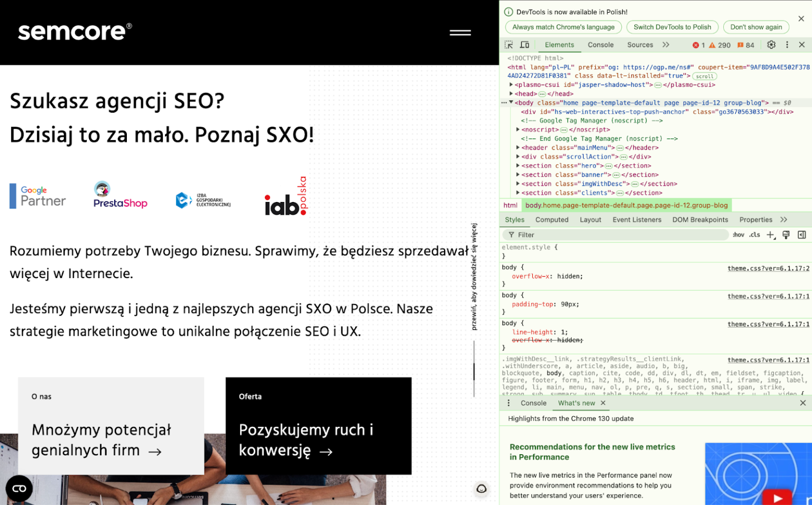Toggle the device toolbar icon
Viewport: 812px width, 505px height.
click(524, 44)
